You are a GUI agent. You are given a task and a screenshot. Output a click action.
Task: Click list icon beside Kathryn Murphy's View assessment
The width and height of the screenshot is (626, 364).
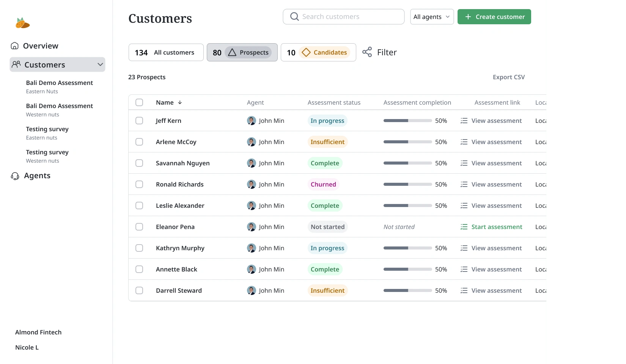tap(464, 248)
